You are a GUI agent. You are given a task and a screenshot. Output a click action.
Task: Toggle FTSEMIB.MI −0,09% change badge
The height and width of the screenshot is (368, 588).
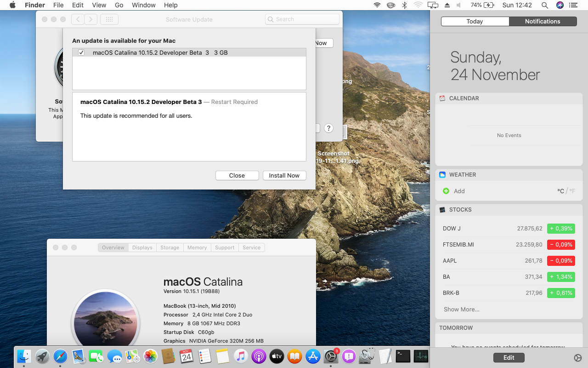[561, 245]
